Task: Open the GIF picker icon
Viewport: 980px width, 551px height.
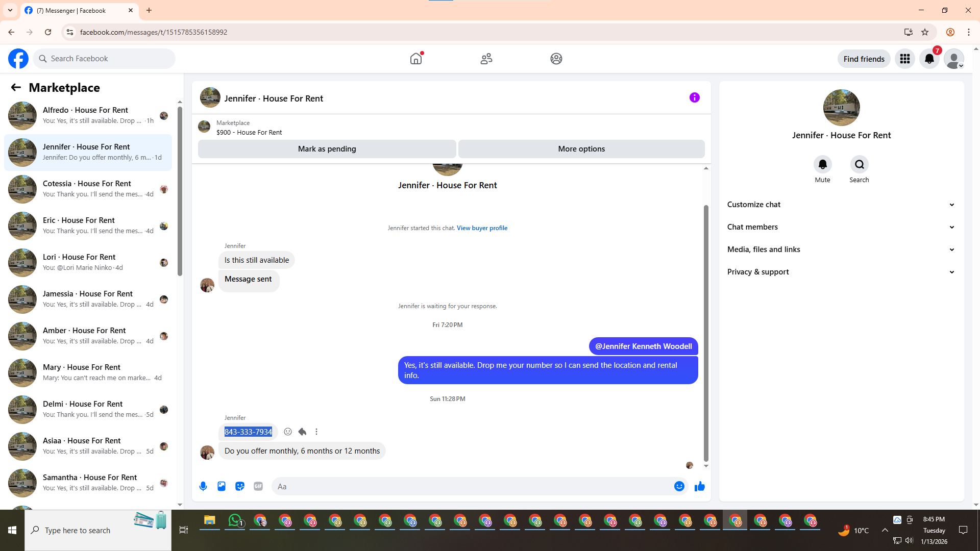Action: (258, 486)
